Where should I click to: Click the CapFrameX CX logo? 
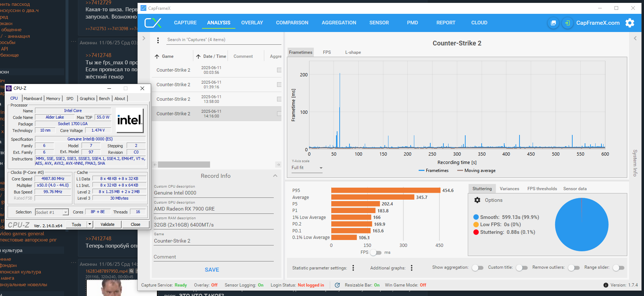[153, 23]
